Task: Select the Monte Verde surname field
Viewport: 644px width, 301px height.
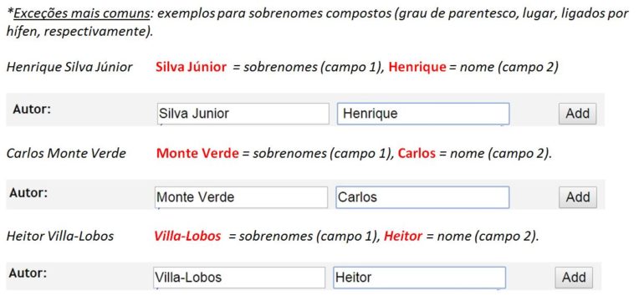Action: coord(242,197)
